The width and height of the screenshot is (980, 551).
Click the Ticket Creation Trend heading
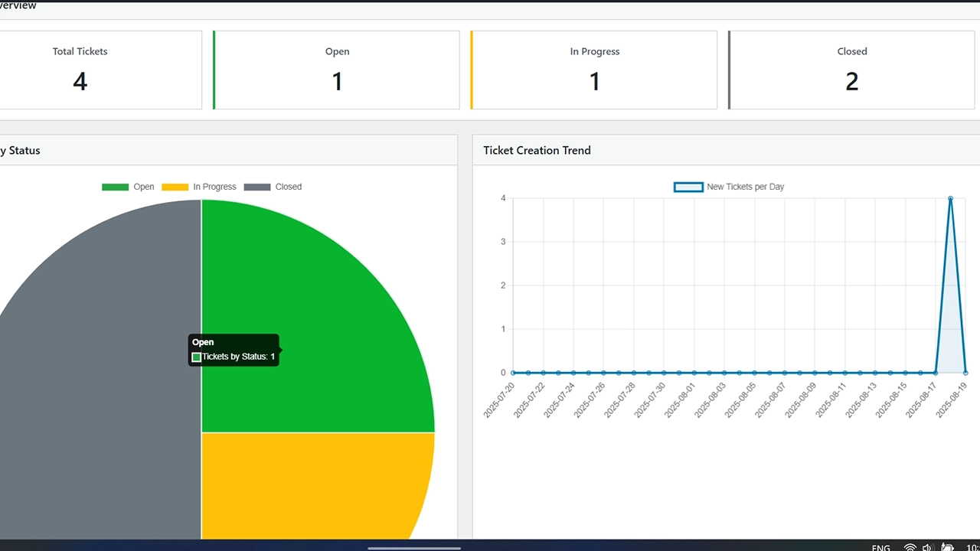(x=537, y=151)
